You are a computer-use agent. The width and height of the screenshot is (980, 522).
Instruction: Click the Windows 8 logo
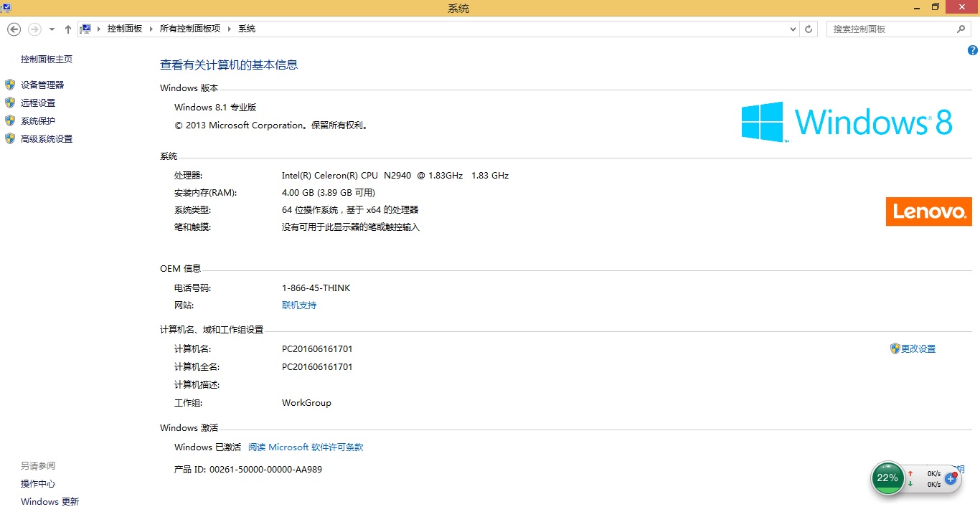coord(847,122)
